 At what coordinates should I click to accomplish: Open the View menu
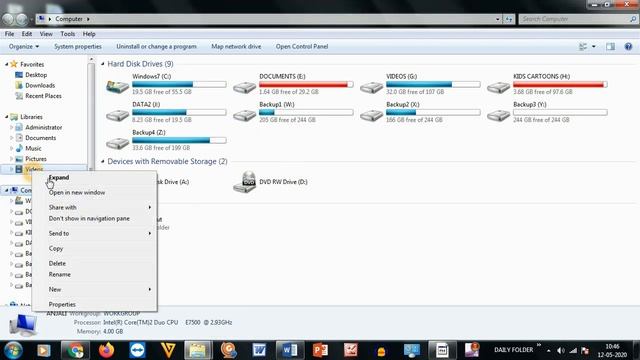point(46,34)
